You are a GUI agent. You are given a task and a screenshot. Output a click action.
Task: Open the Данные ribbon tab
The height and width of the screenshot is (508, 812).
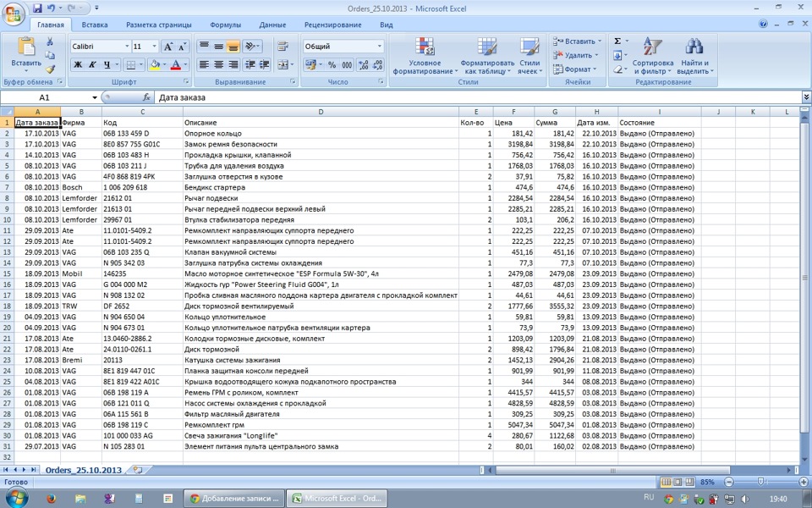pos(272,25)
